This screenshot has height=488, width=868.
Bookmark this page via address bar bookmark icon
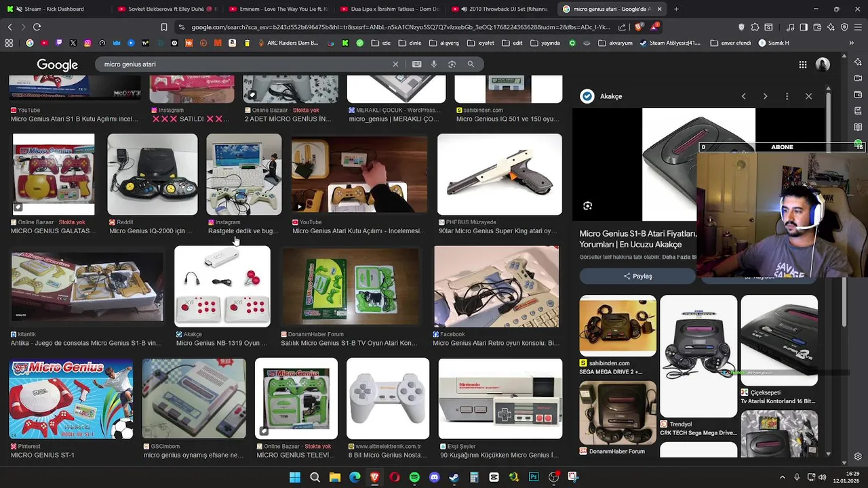point(164,27)
